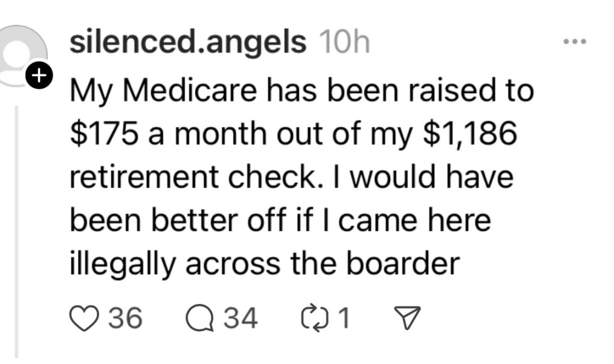Click the 34 replies count

coord(240,318)
